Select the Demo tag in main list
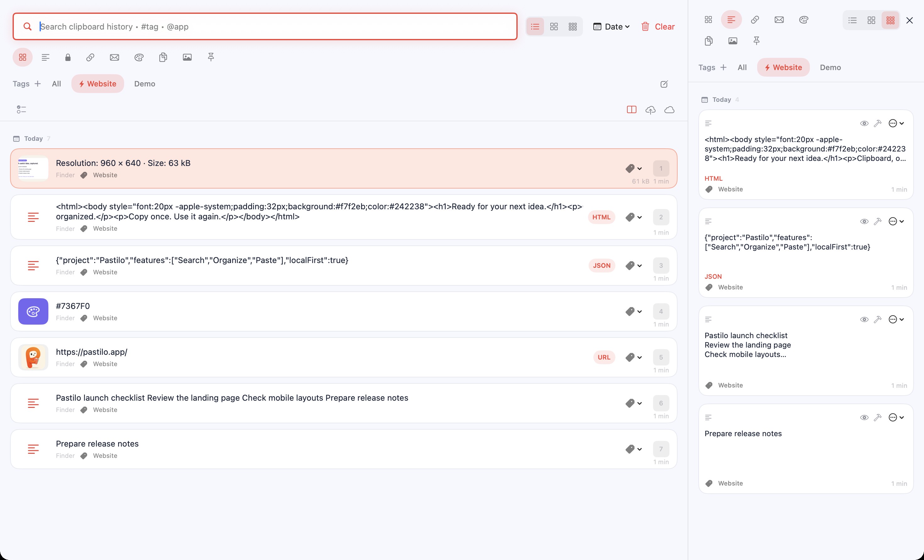924x560 pixels. point(145,84)
